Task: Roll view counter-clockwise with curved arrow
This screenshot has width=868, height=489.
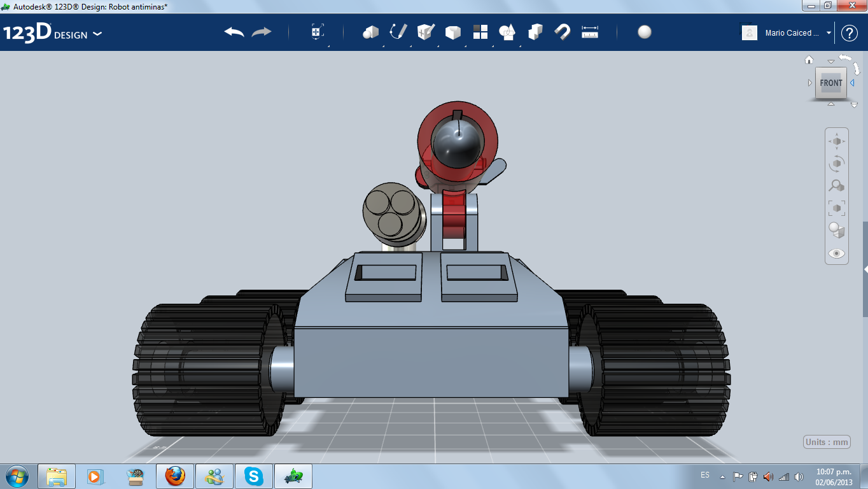Action: pos(845,57)
